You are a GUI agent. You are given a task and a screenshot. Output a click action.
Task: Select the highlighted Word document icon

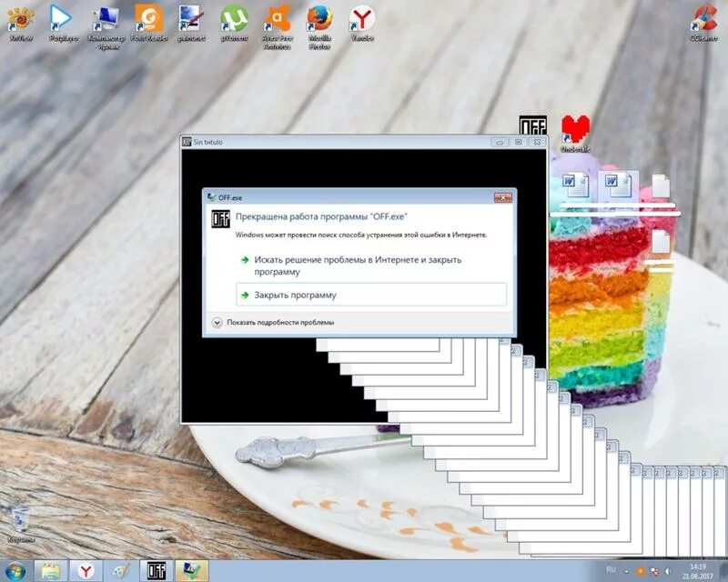click(618, 186)
